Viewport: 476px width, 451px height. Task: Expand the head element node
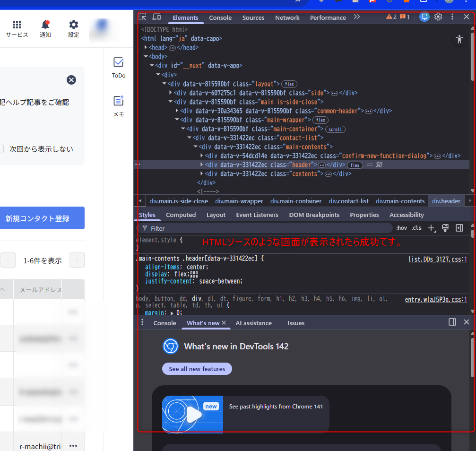click(x=146, y=47)
